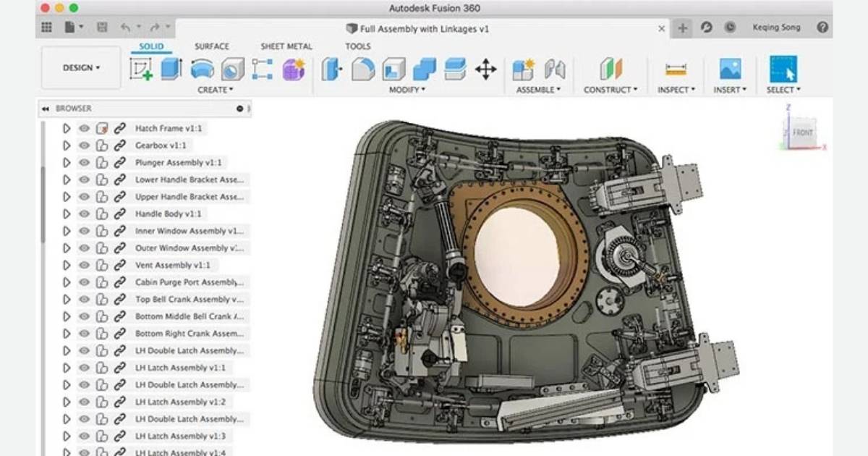Open a new design tab with plus button
Viewport: 868px width, 456px height.
(683, 28)
